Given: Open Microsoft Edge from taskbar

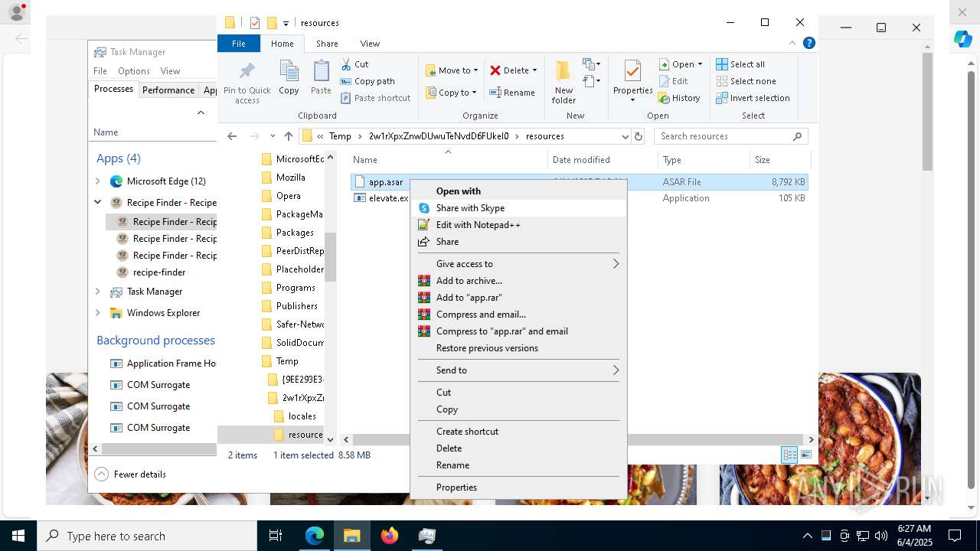Looking at the screenshot, I should click(x=315, y=536).
